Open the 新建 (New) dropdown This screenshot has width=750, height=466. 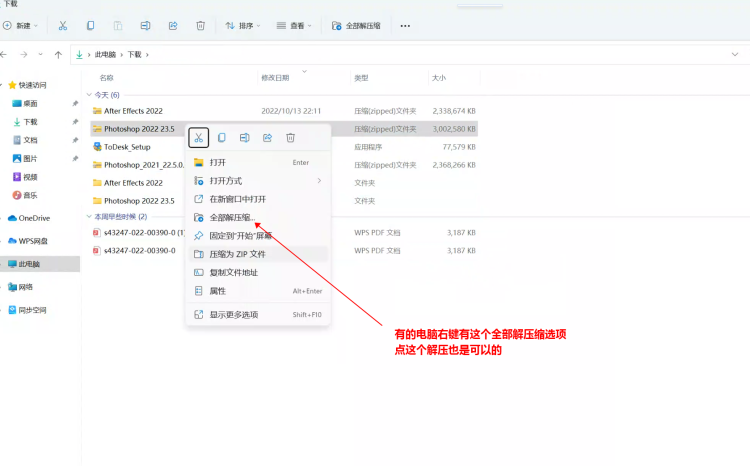pyautogui.click(x=25, y=25)
